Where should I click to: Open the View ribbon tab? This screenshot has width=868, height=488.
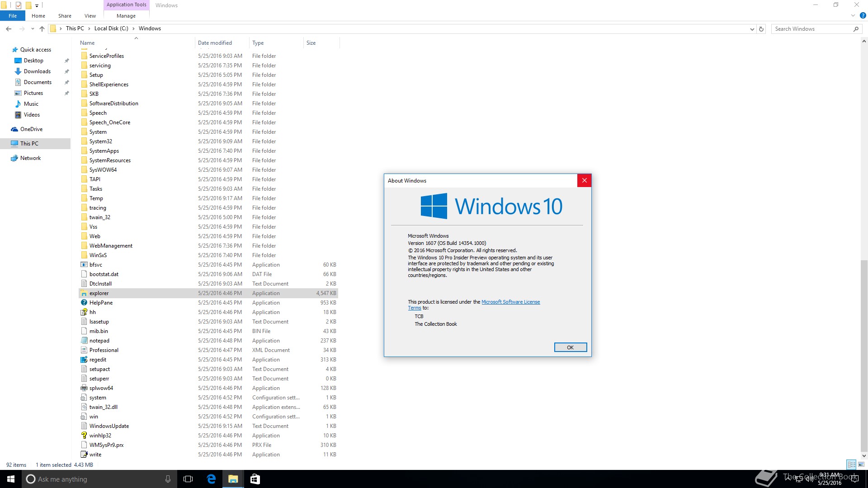[90, 16]
